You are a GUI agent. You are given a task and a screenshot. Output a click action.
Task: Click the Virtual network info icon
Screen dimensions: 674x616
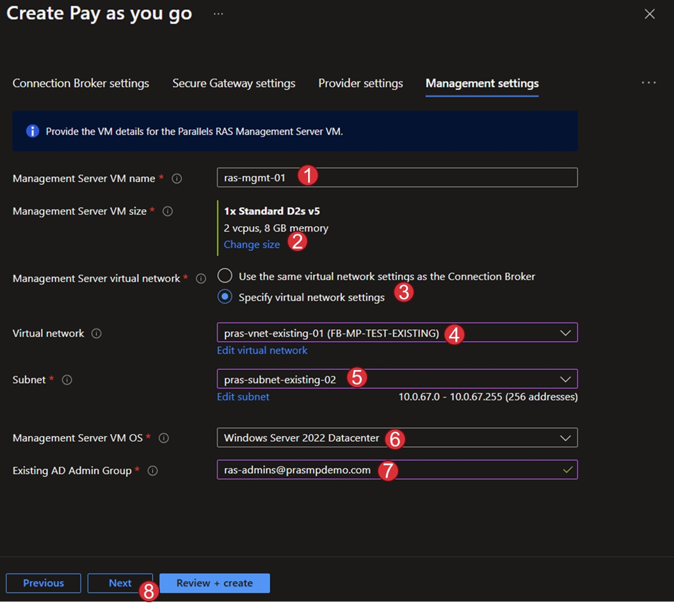point(96,333)
